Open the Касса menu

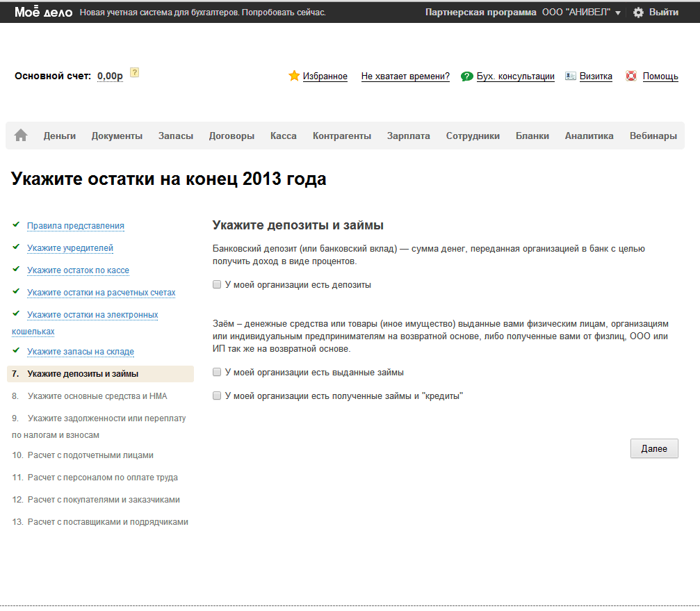[284, 136]
